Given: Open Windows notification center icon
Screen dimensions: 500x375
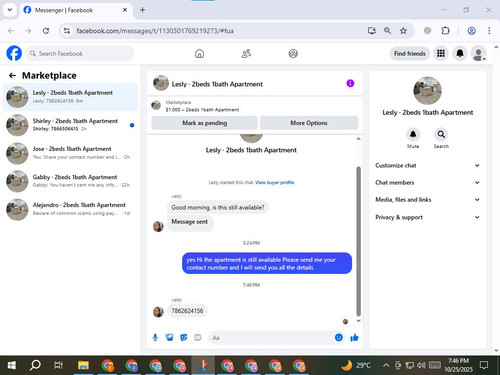Looking at the screenshot, I should pyautogui.click(x=484, y=365).
